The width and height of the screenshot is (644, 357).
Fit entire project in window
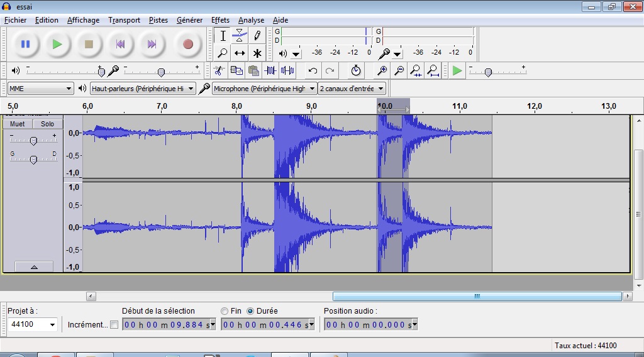click(x=433, y=70)
